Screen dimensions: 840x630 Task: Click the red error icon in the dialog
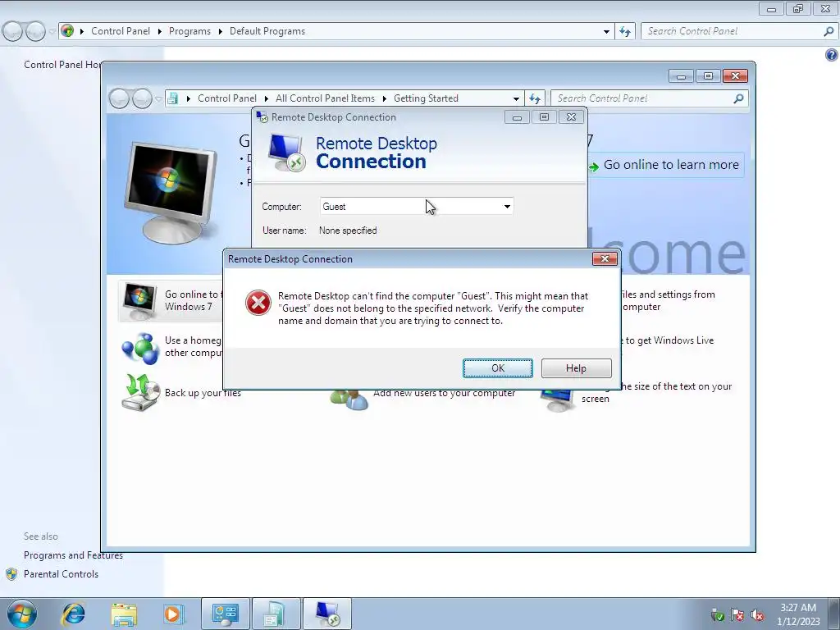[258, 303]
